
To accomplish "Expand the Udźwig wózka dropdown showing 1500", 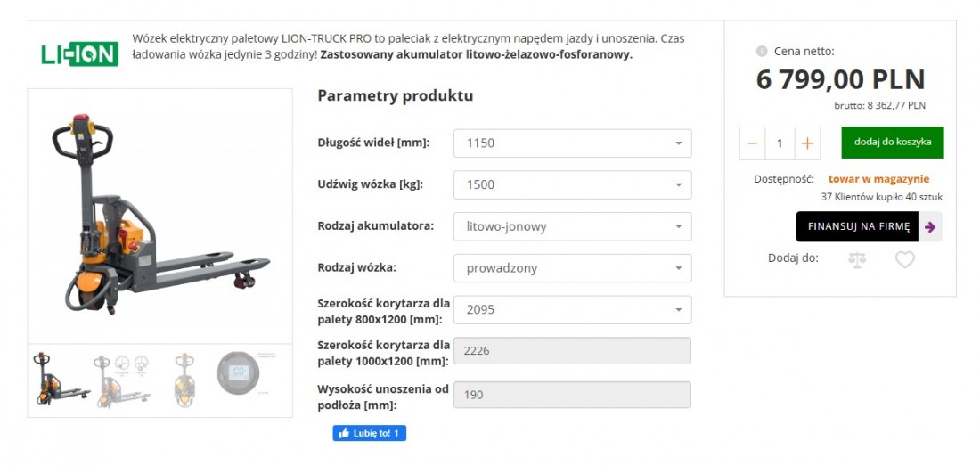I will (x=573, y=185).
